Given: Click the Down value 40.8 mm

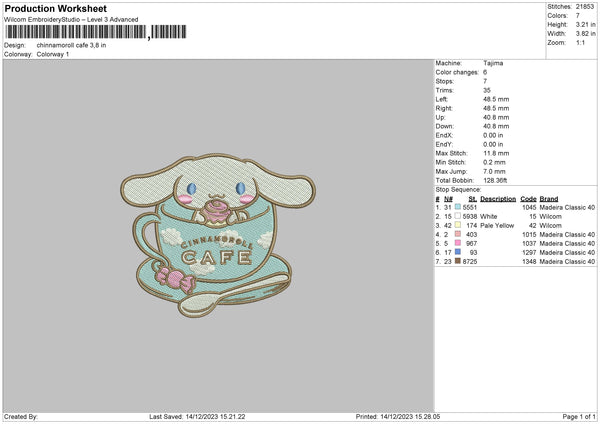Looking at the screenshot, I should 496,126.
